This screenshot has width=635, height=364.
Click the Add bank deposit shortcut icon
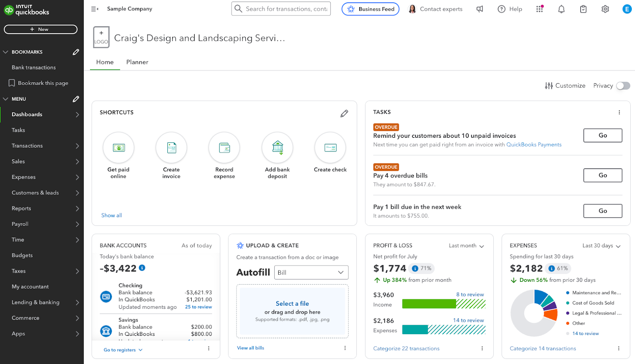[277, 148]
